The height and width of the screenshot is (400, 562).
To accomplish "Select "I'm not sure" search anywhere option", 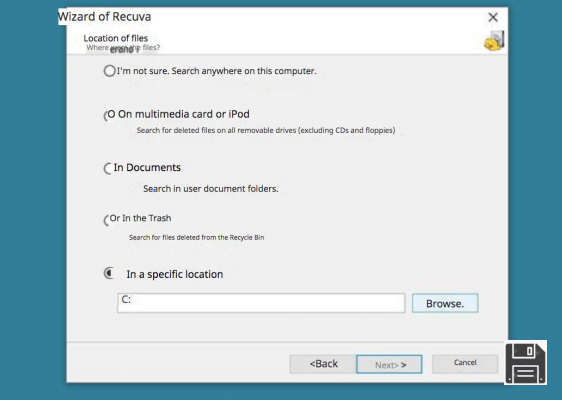I will [109, 71].
